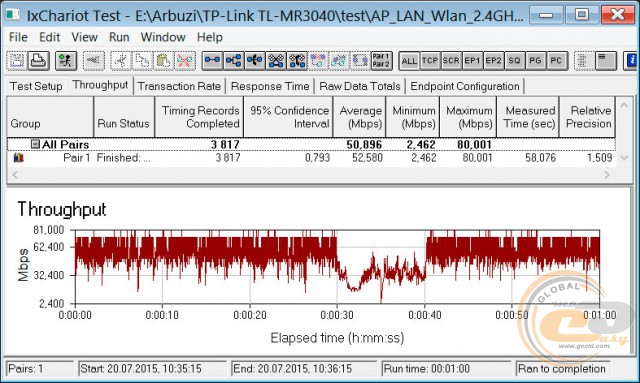Toggle the EP1 filter button
The height and width of the screenshot is (383, 640).
(x=472, y=61)
